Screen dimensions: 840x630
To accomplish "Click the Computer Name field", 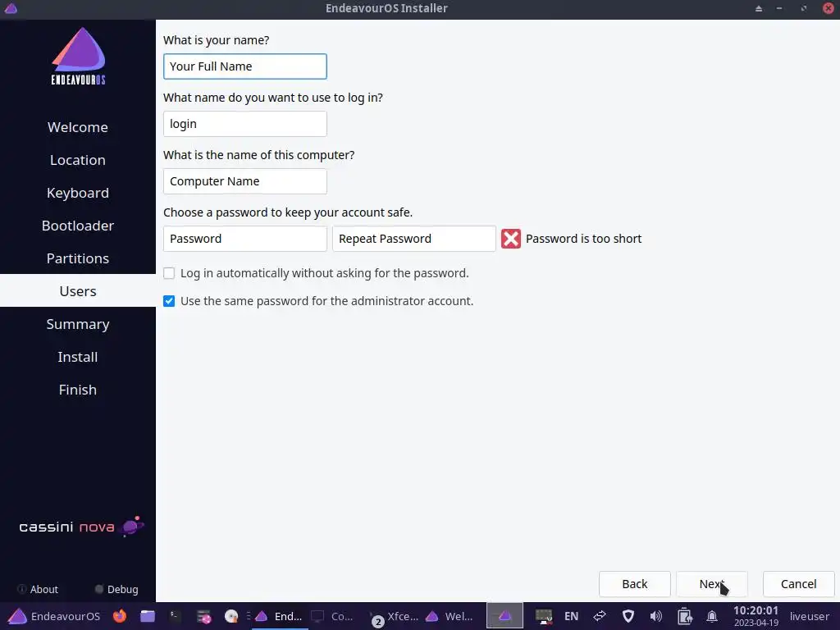I will (x=244, y=181).
